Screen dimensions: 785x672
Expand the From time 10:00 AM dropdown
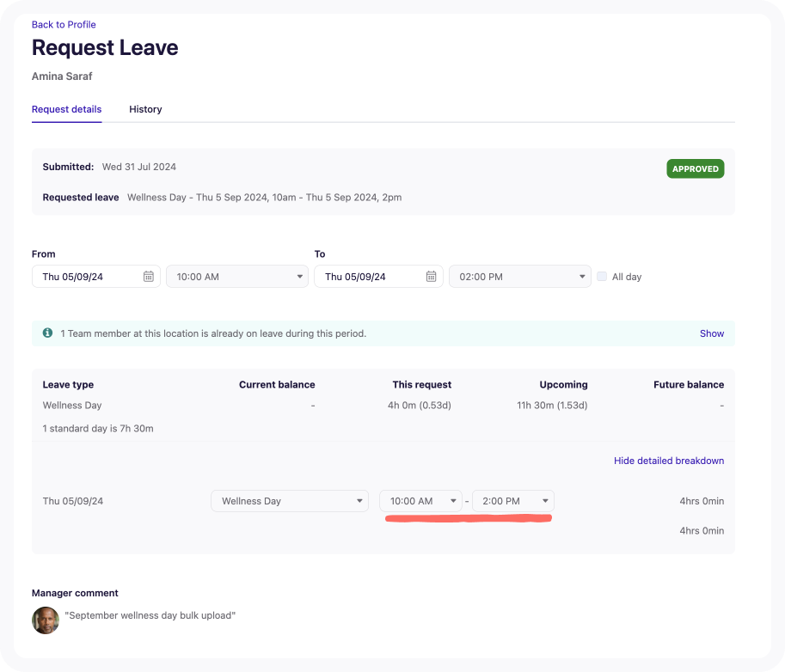(236, 277)
